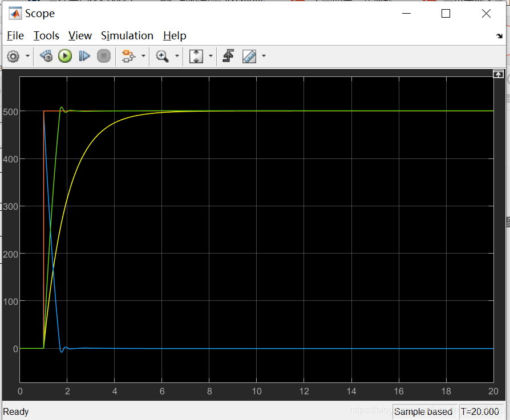Run the simulation with green play button
This screenshot has width=510, height=420.
[65, 56]
